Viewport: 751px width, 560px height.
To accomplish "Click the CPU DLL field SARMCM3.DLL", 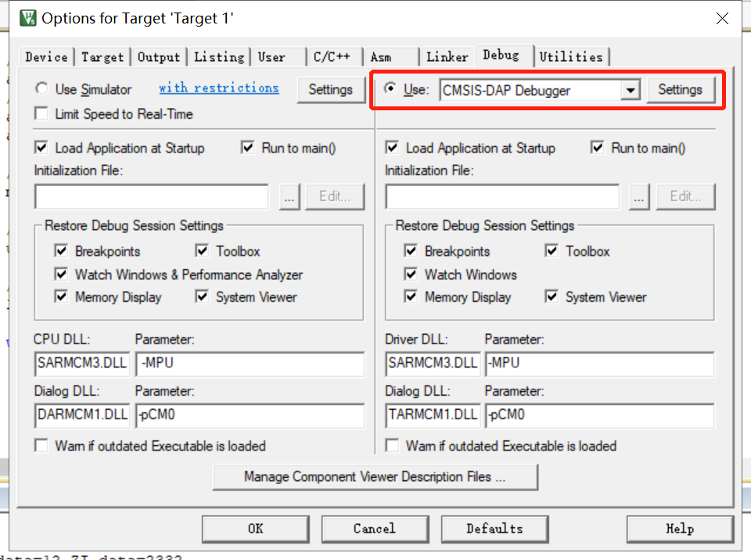I will coord(82,364).
